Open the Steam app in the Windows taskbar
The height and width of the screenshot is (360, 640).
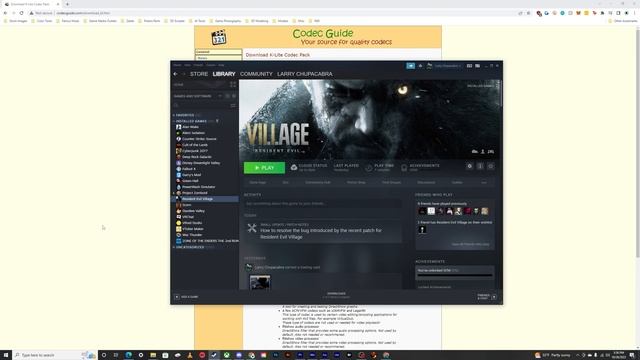pyautogui.click(x=215, y=355)
